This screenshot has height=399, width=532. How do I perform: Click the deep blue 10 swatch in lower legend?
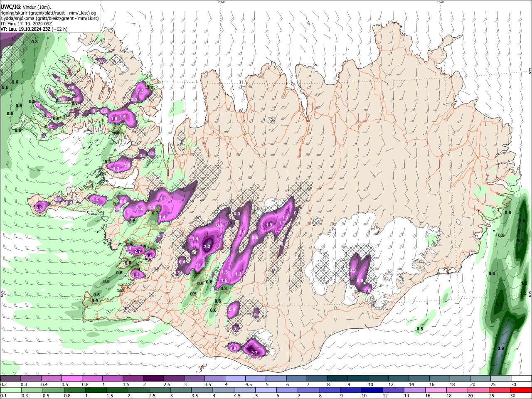(x=372, y=390)
